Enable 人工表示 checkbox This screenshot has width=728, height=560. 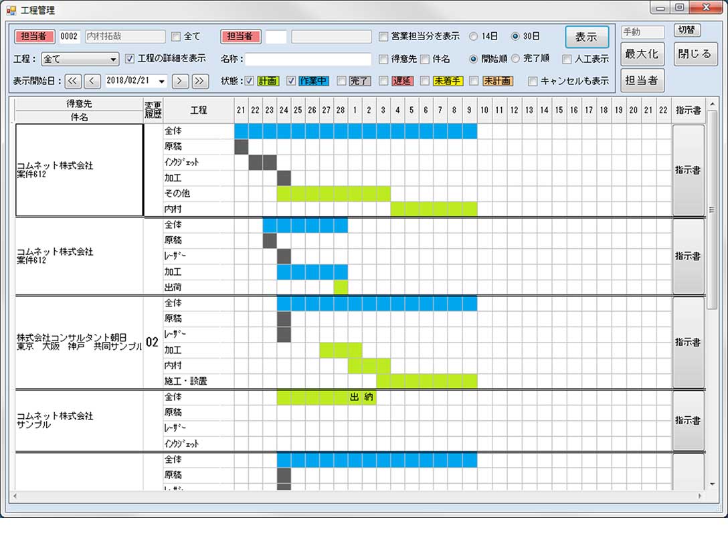567,59
